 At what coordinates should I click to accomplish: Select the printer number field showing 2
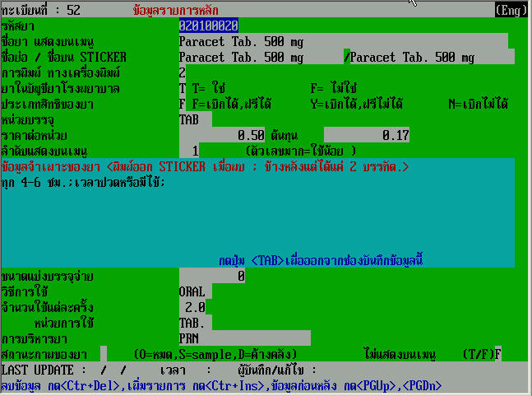point(183,73)
